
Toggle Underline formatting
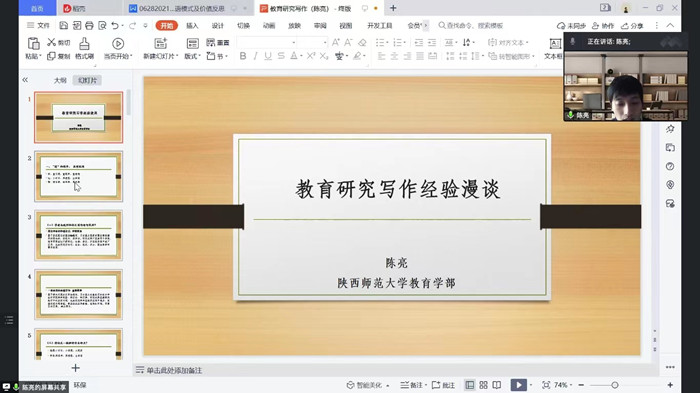click(268, 56)
